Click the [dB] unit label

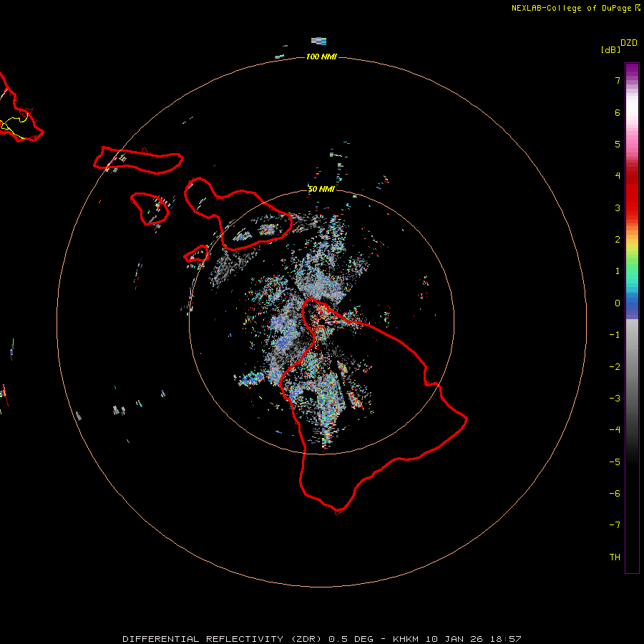[x=611, y=49]
